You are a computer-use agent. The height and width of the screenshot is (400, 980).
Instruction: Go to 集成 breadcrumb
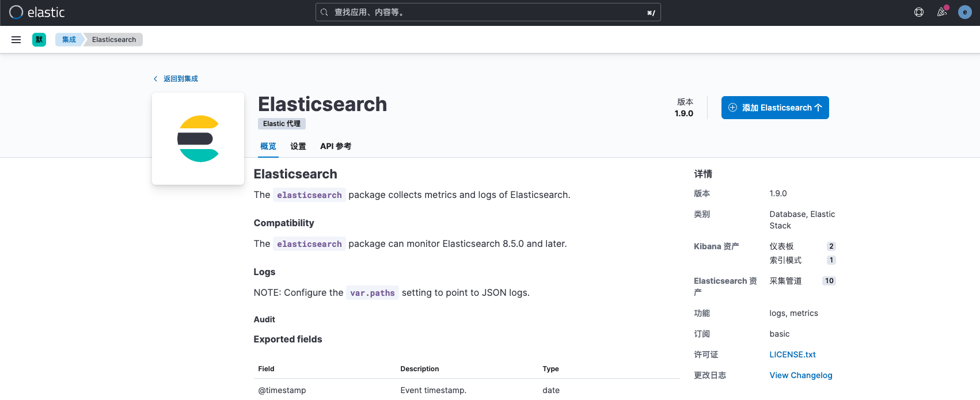69,40
